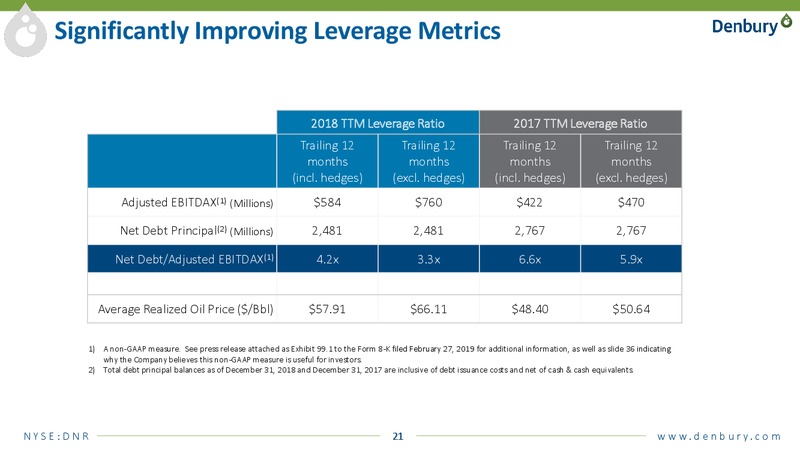Image resolution: width=800 pixels, height=450 pixels.
Task: Click the '5.9x' leverage ratio
Action: (x=631, y=259)
